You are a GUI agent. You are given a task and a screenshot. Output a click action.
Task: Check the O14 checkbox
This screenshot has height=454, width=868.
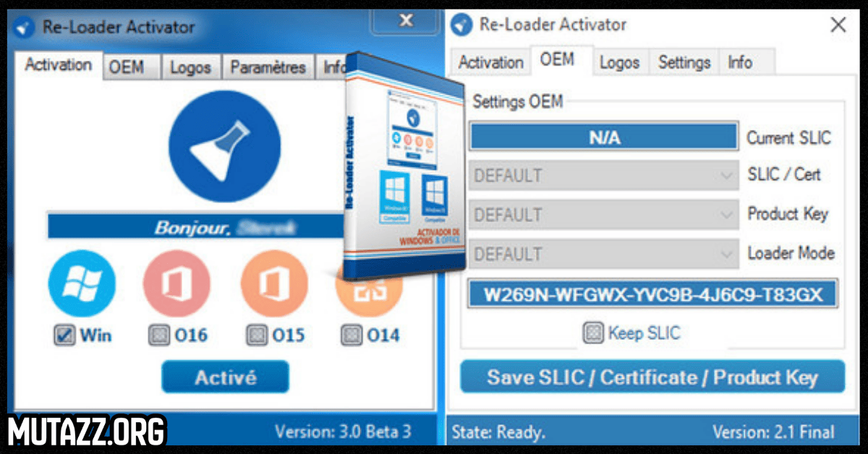352,335
